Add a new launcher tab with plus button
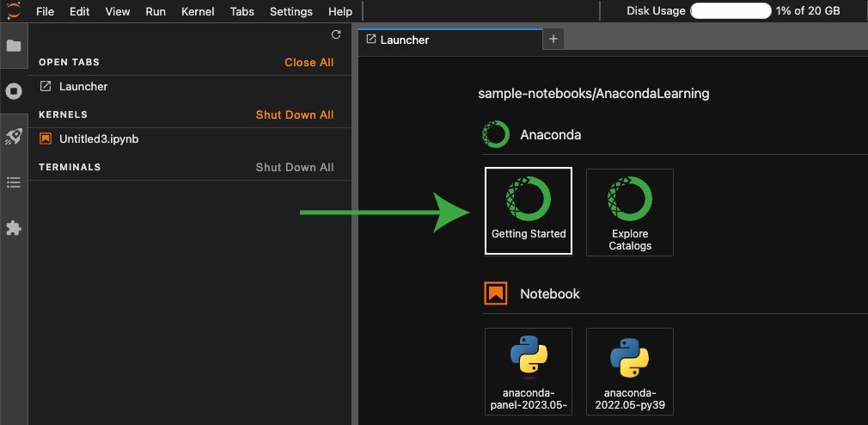Viewport: 868px width, 425px height. click(553, 40)
